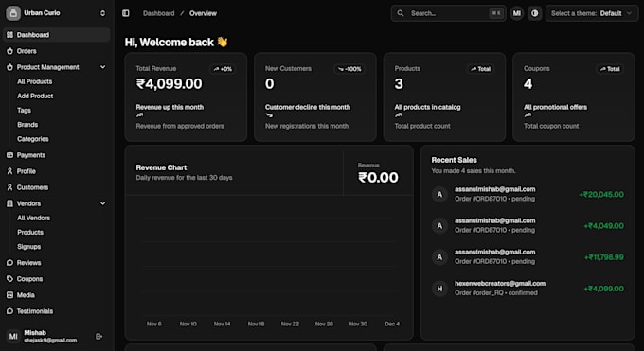Click the Orders bag icon
Screen dimensions: 644x351
coord(9,51)
